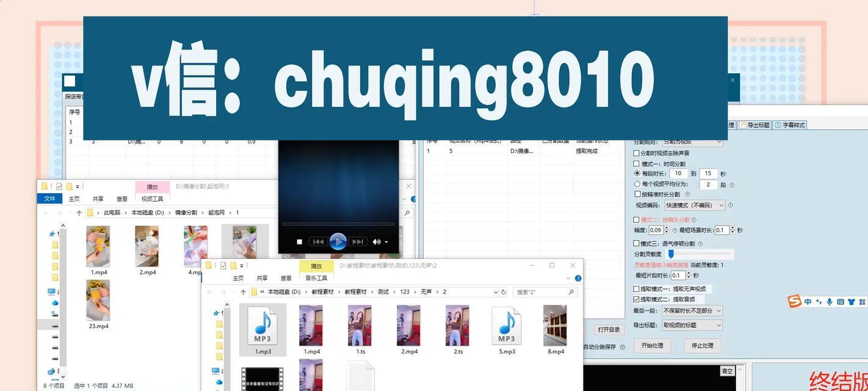868x391 pixels.
Task: Click Sogou microphone voice input icon
Action: [830, 302]
